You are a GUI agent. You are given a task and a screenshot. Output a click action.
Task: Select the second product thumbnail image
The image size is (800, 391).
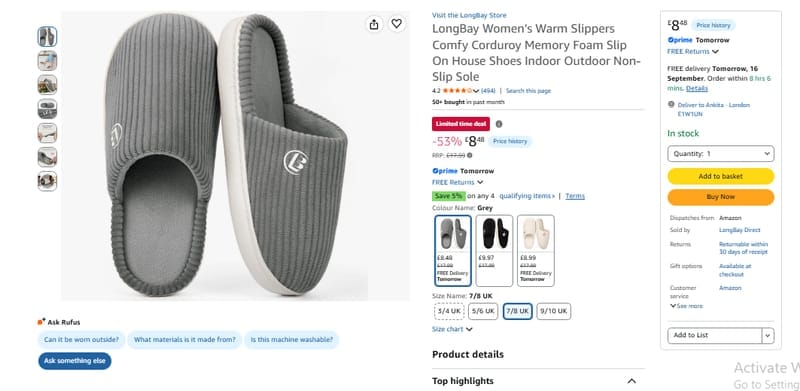point(47,61)
